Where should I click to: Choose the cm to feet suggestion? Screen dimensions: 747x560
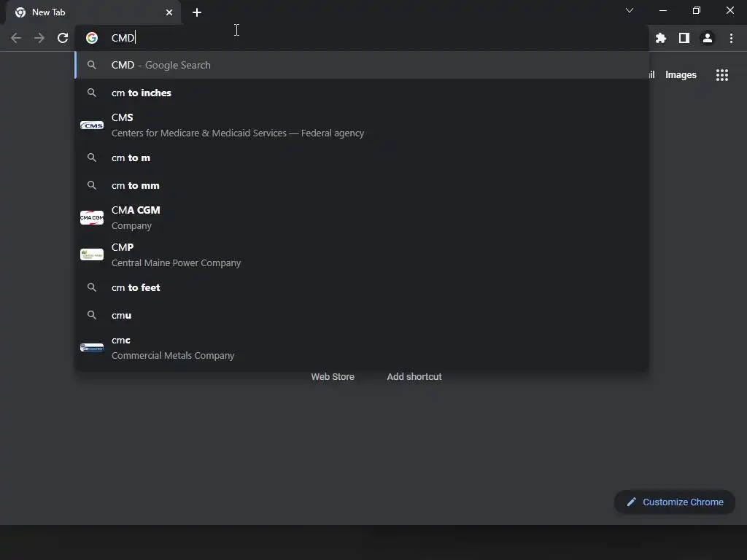tap(362, 287)
